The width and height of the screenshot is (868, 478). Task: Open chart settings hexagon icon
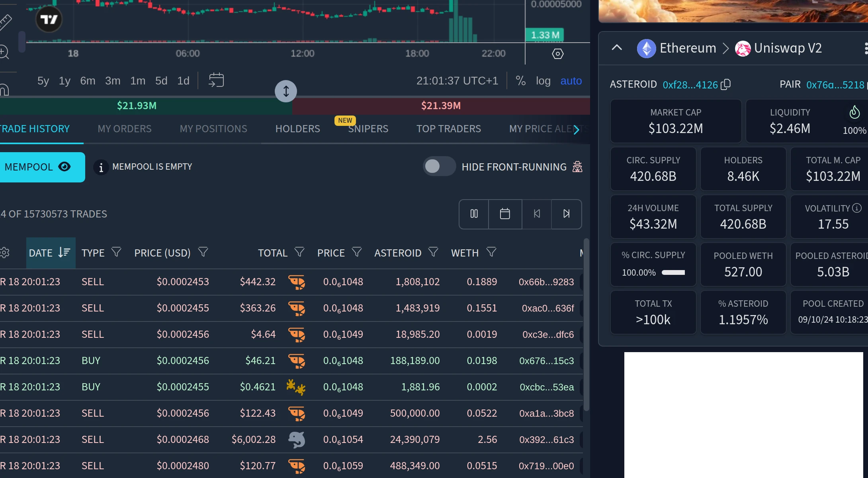[557, 54]
